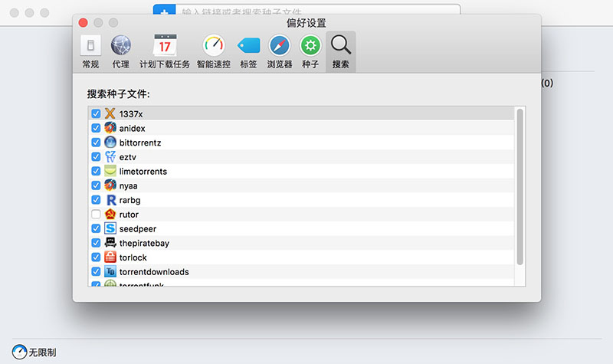Click the 无限制 speed limit label
This screenshot has height=364, width=613.
[42, 353]
